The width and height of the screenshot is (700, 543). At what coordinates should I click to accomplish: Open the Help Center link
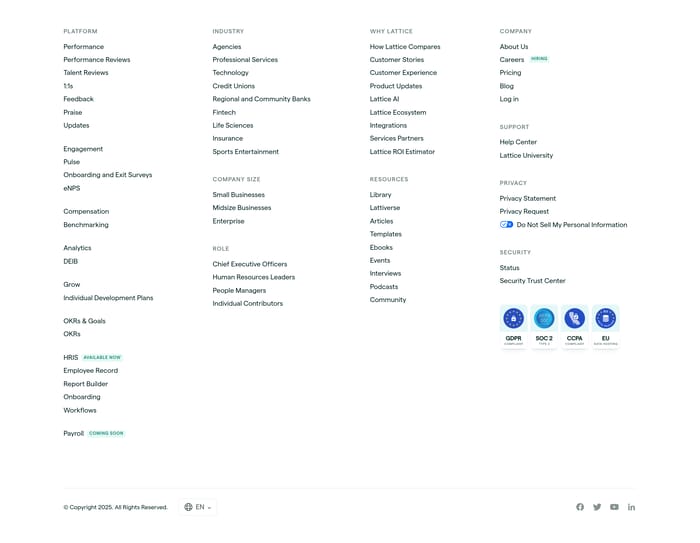click(518, 142)
